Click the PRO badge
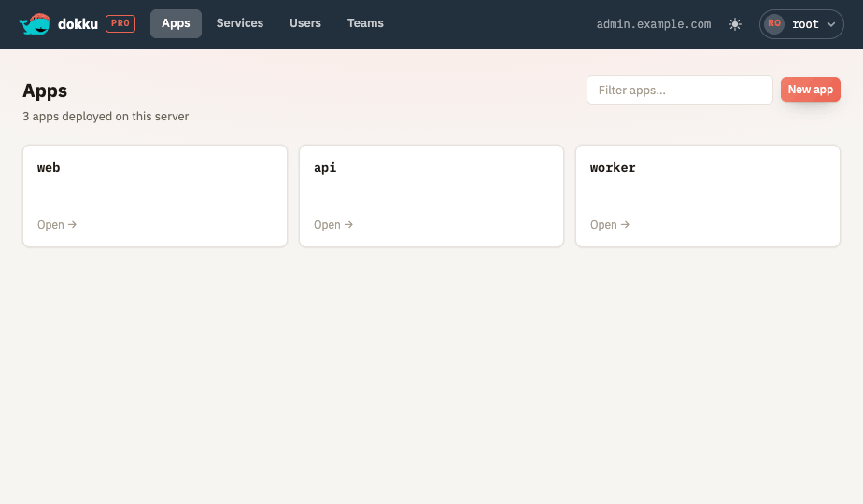The image size is (863, 504). [120, 23]
